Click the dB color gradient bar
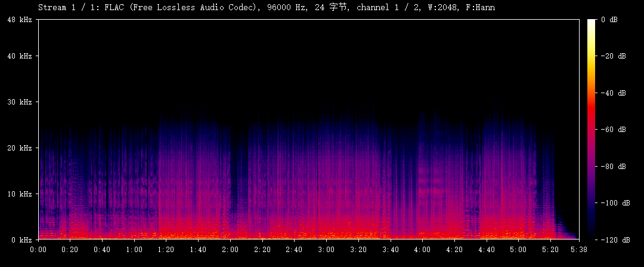644x267 pixels. 591,129
